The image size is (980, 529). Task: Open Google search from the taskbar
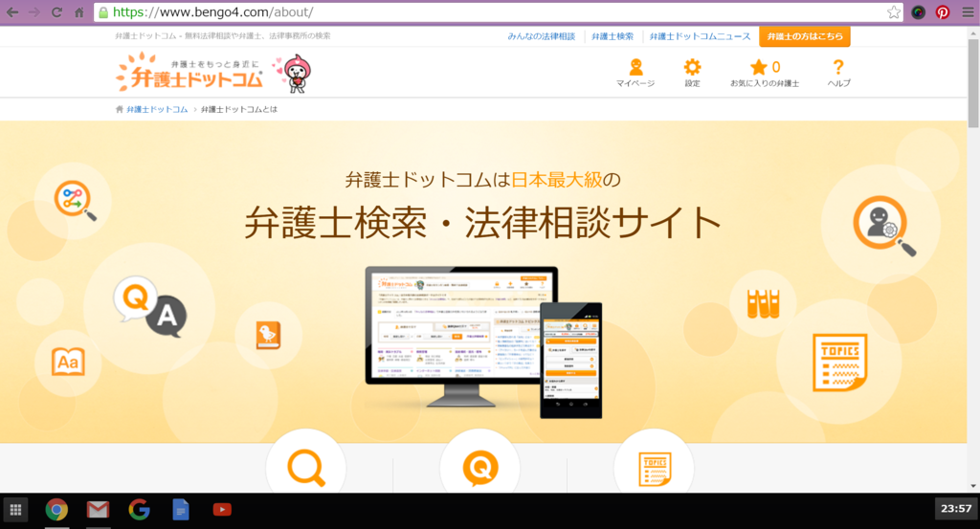[139, 510]
